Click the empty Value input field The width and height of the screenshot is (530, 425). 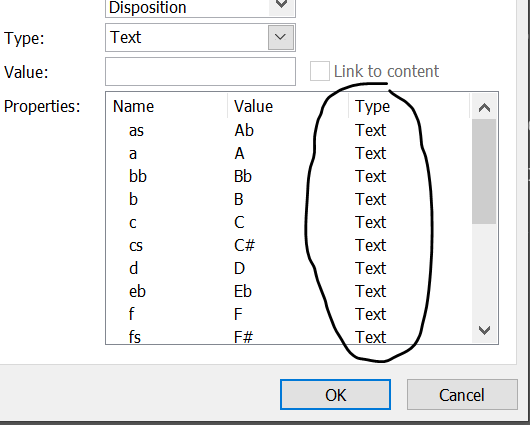click(200, 72)
